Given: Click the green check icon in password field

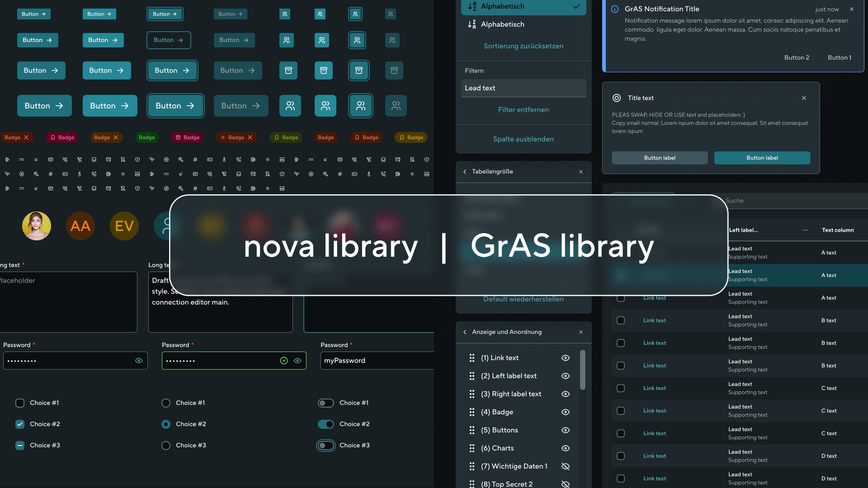Looking at the screenshot, I should [x=284, y=361].
